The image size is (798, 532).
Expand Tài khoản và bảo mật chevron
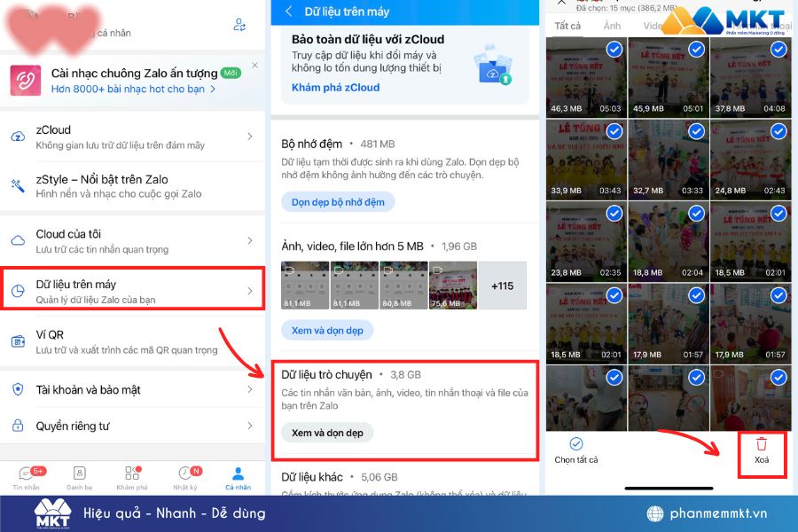pyautogui.click(x=250, y=389)
